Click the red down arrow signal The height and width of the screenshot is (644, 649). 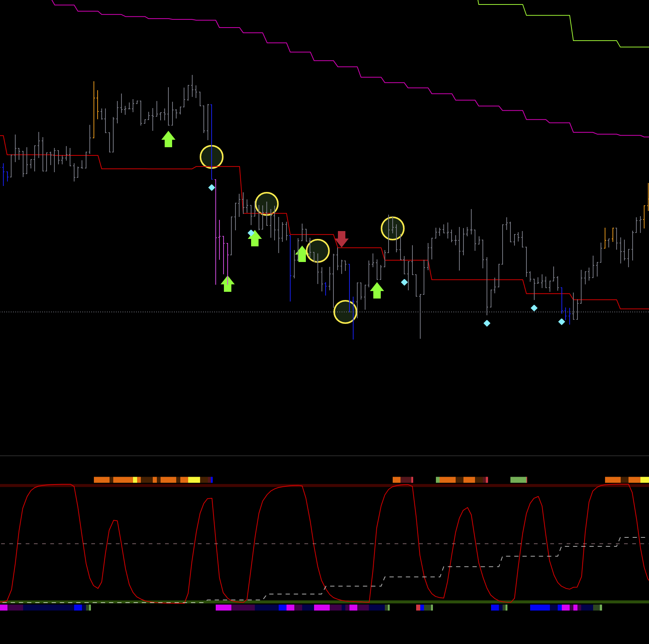pyautogui.click(x=341, y=239)
